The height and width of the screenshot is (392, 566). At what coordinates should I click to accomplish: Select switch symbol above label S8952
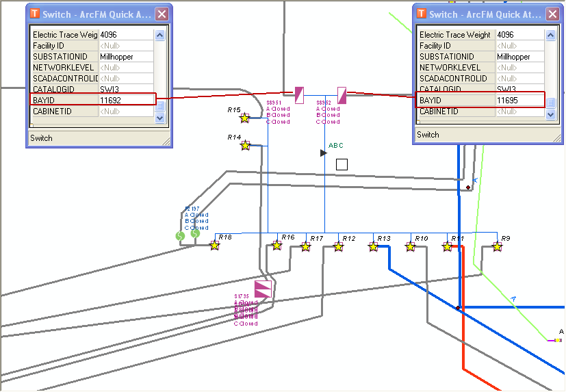(342, 95)
